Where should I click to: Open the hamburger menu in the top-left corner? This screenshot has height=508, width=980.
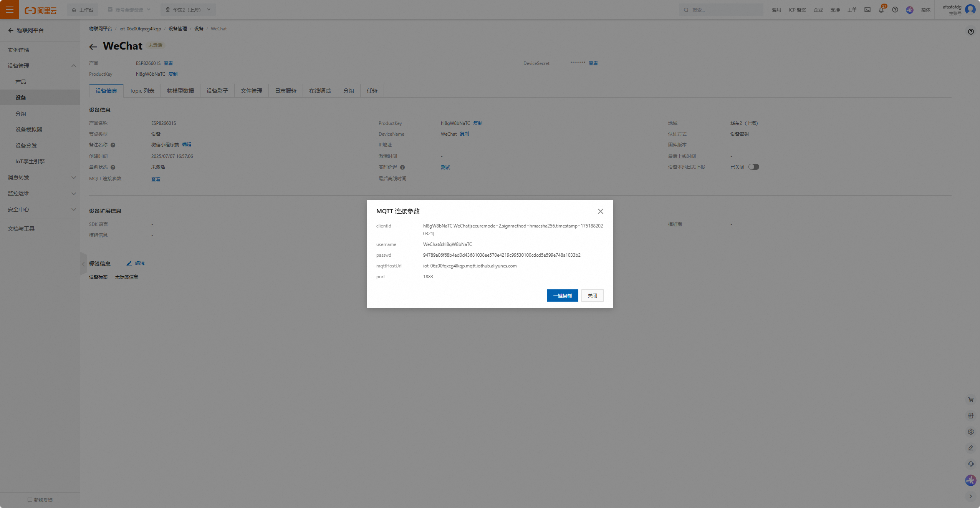9,10
